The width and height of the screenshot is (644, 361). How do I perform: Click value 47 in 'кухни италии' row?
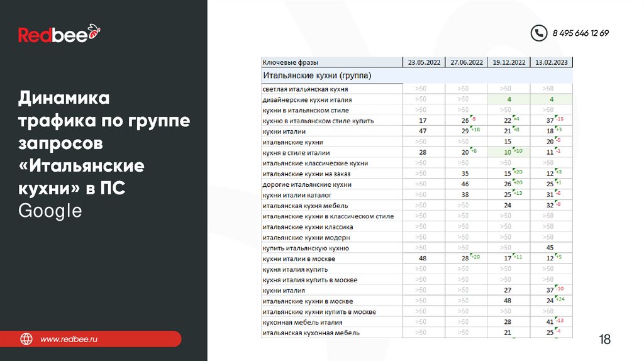pyautogui.click(x=423, y=131)
